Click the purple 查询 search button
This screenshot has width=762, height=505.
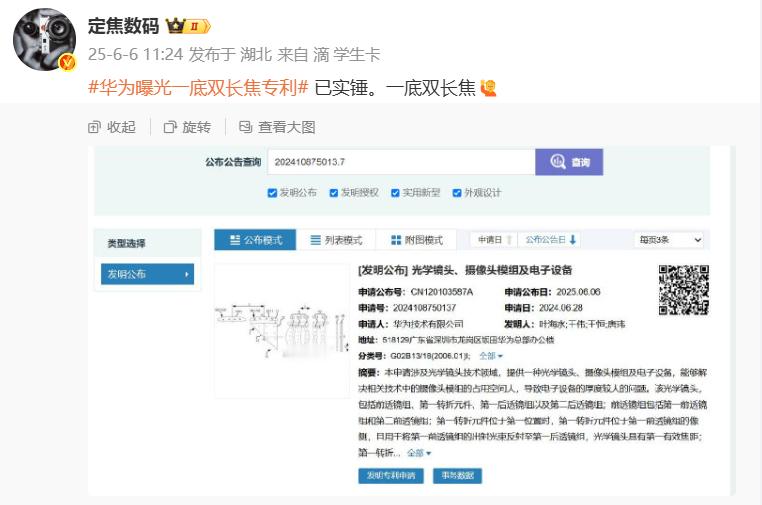click(569, 162)
